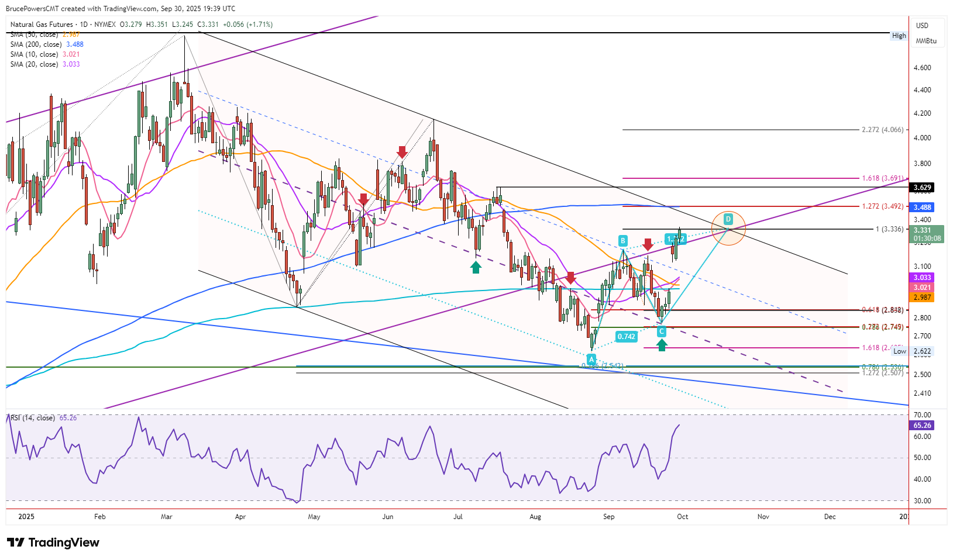Click the red down arrow above September candles
The width and height of the screenshot is (953, 560).
[648, 245]
